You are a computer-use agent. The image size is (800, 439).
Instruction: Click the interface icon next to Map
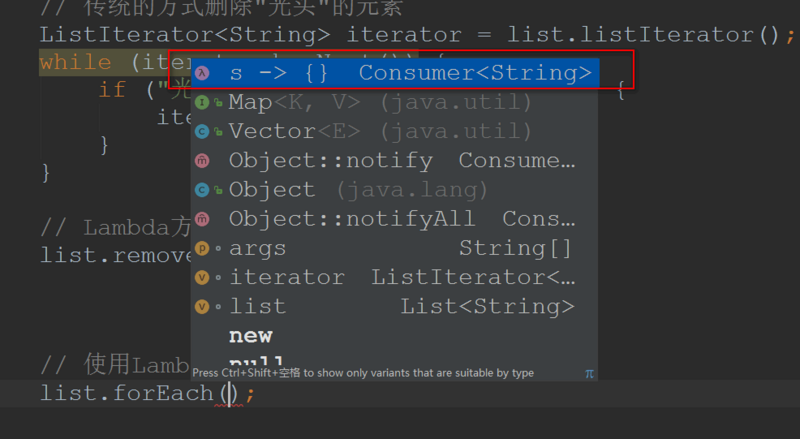(x=201, y=102)
